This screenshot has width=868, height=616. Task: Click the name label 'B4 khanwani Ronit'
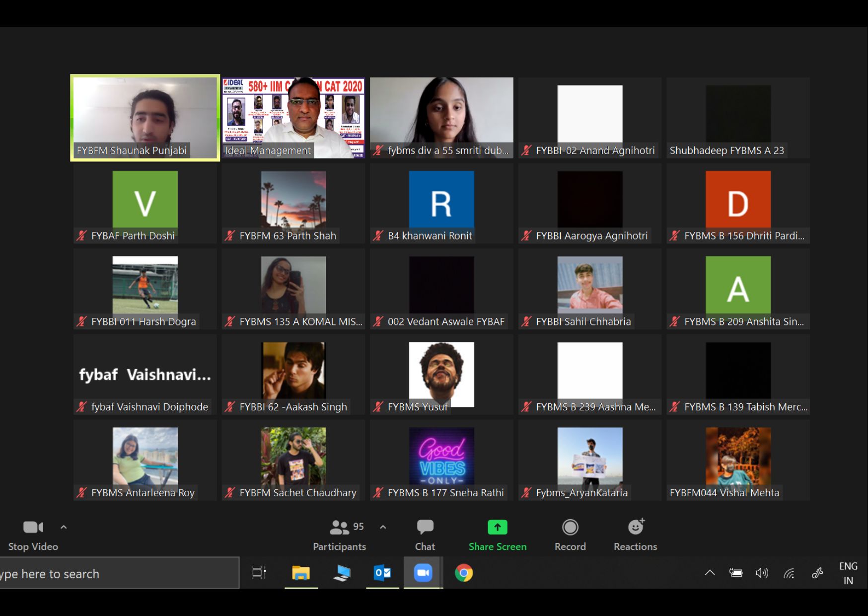(x=430, y=236)
